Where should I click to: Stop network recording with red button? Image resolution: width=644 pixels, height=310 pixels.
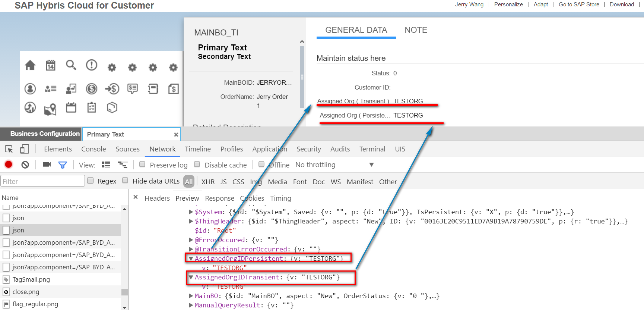(x=9, y=165)
